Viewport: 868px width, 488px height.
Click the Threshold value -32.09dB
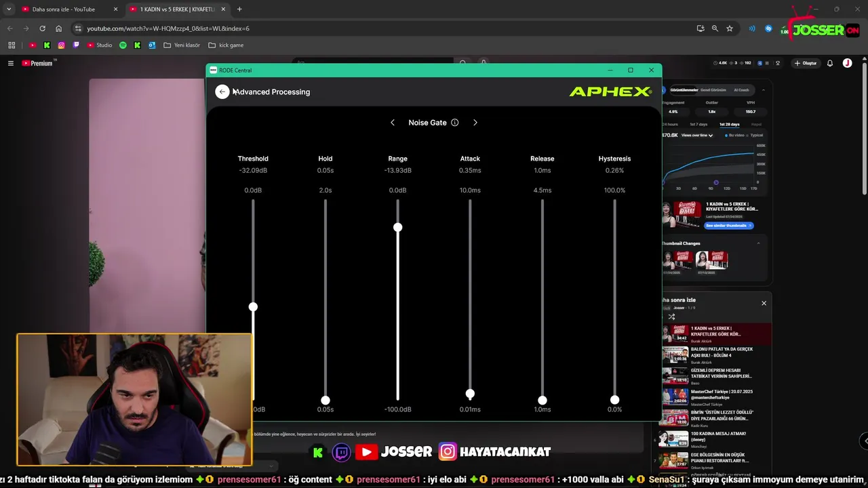point(253,171)
